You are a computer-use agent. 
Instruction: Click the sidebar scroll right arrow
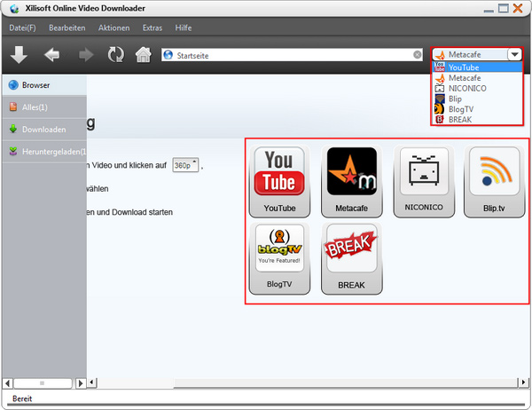coord(81,383)
